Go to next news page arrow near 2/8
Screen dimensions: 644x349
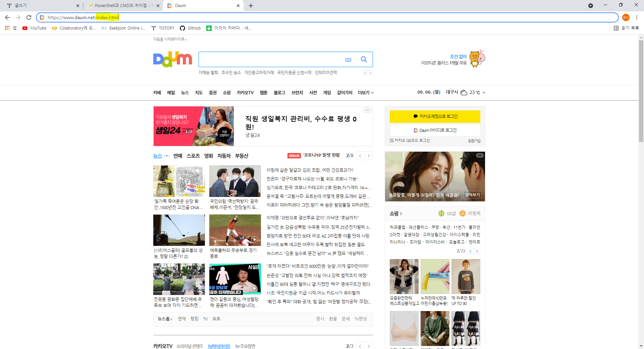click(x=369, y=156)
